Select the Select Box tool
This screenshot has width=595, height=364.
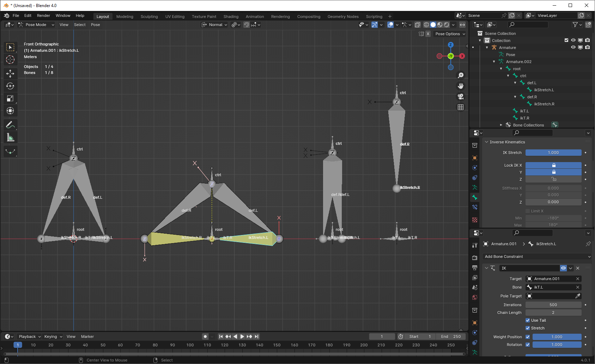pos(10,47)
